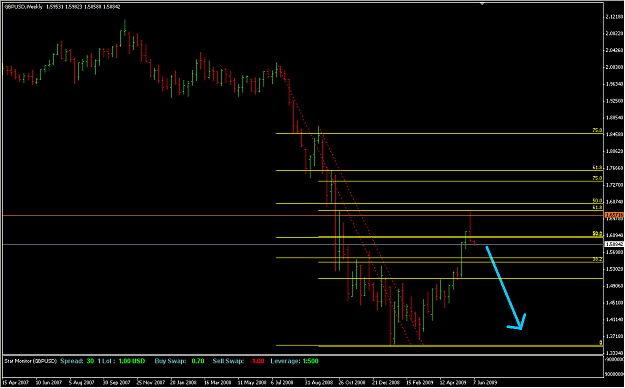Click the 11 May 2008 date label
This screenshot has width=625, height=388.
click(x=253, y=382)
